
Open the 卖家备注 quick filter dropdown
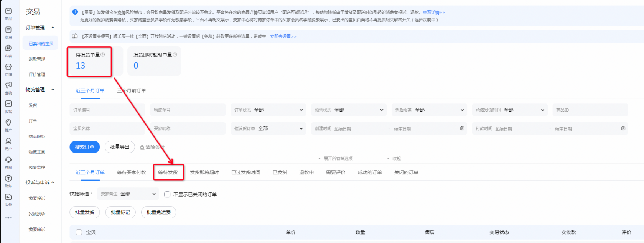coord(128,194)
